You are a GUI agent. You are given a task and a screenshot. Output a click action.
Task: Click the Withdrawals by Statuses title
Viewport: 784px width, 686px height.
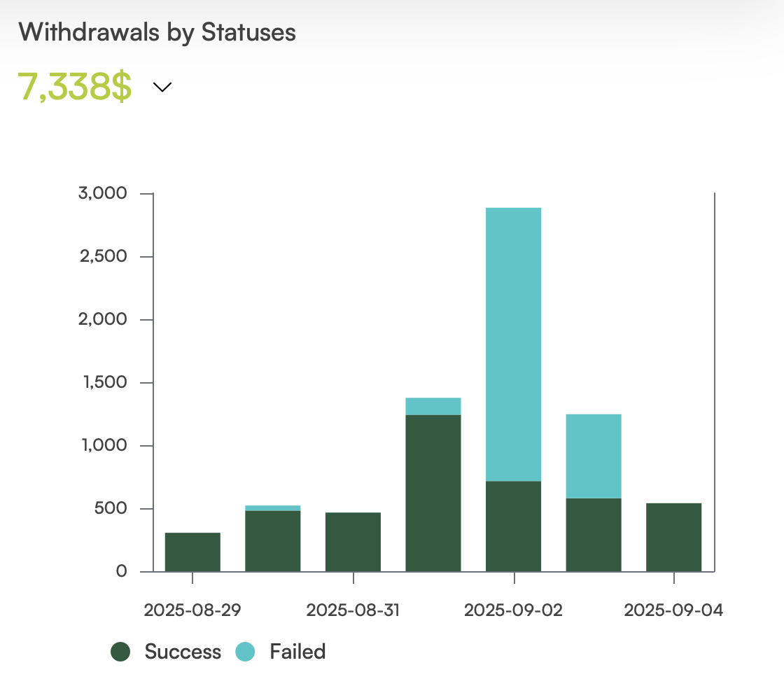click(x=157, y=32)
